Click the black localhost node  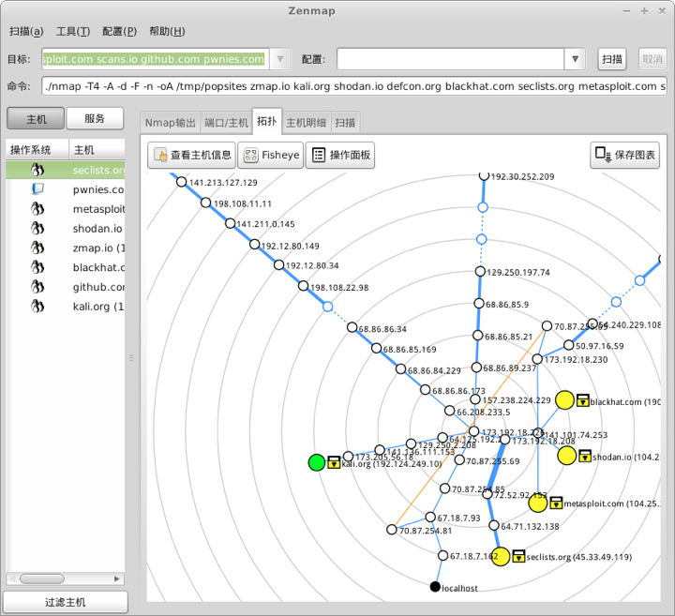434,587
